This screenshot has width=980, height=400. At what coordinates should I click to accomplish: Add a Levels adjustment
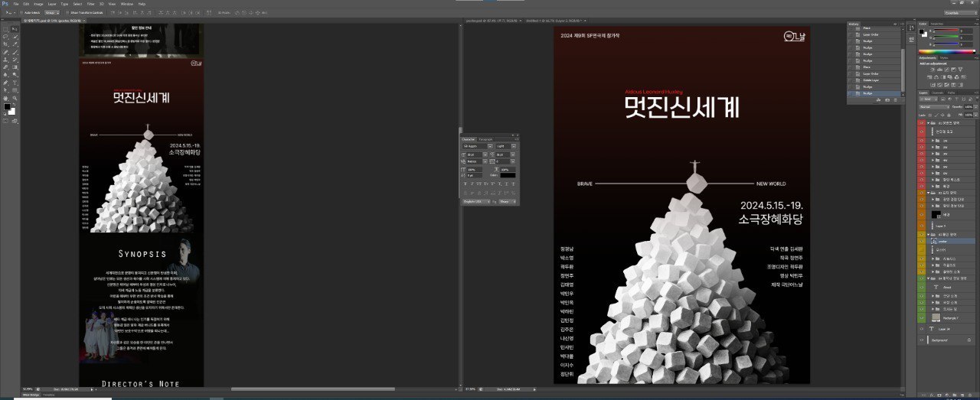[939, 70]
